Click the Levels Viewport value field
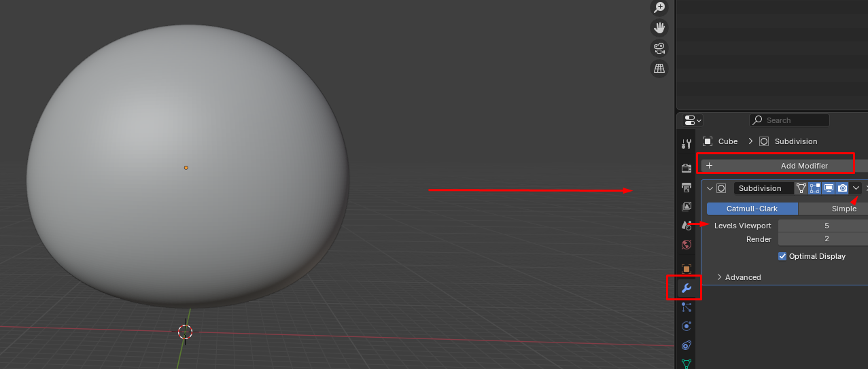Screen dimensions: 868x369 click(x=823, y=226)
